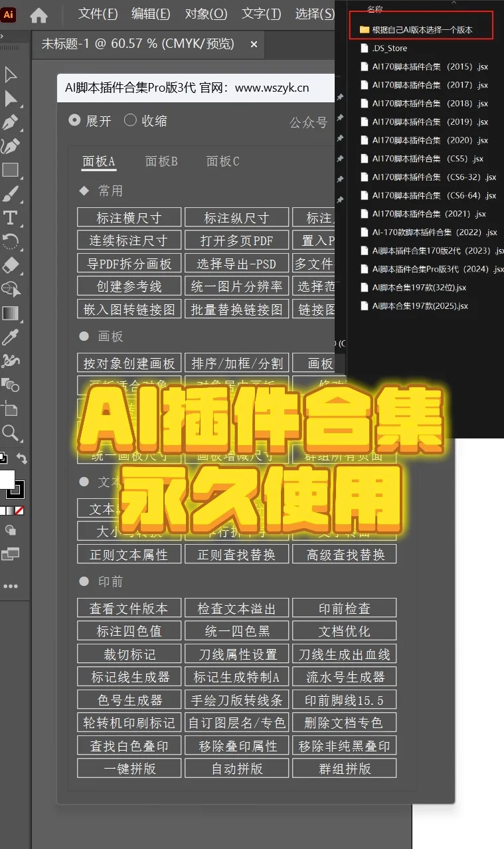Select the Blend tool
This screenshot has width=504, height=849.
[x=11, y=384]
